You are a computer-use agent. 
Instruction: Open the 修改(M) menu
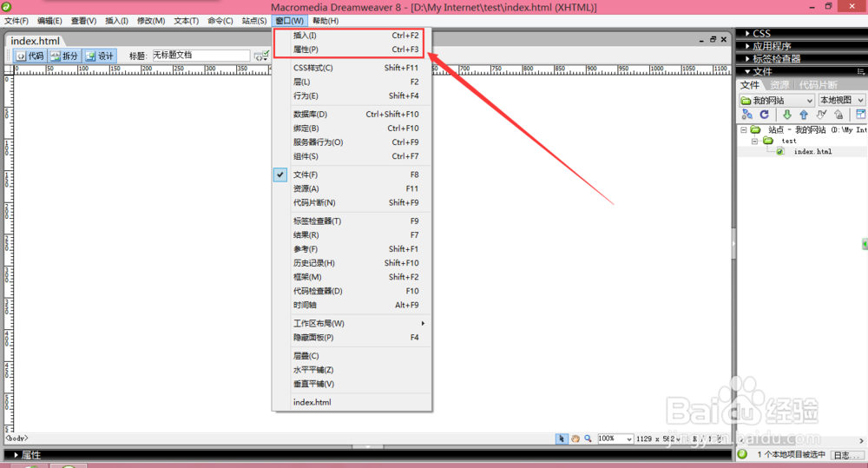[150, 21]
